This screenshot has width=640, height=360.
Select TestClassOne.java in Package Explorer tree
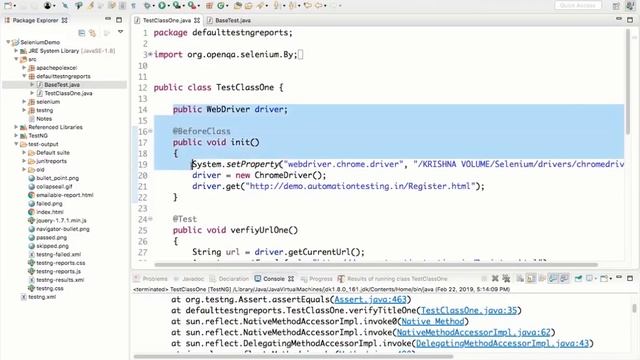click(68, 93)
